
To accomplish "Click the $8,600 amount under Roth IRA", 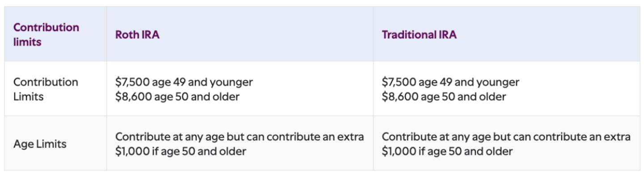I will [x=133, y=96].
